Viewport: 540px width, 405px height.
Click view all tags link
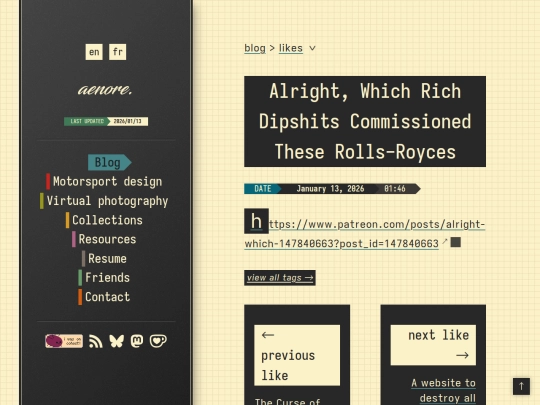coord(280,278)
